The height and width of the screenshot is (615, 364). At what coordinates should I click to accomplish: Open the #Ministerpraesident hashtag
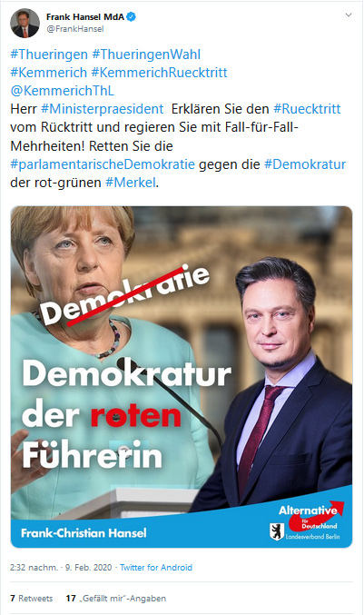coord(103,109)
